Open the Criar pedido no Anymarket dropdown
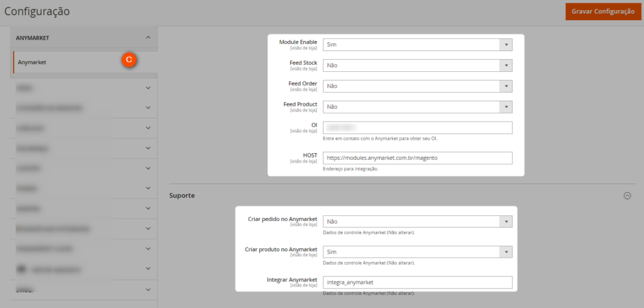 (418, 221)
